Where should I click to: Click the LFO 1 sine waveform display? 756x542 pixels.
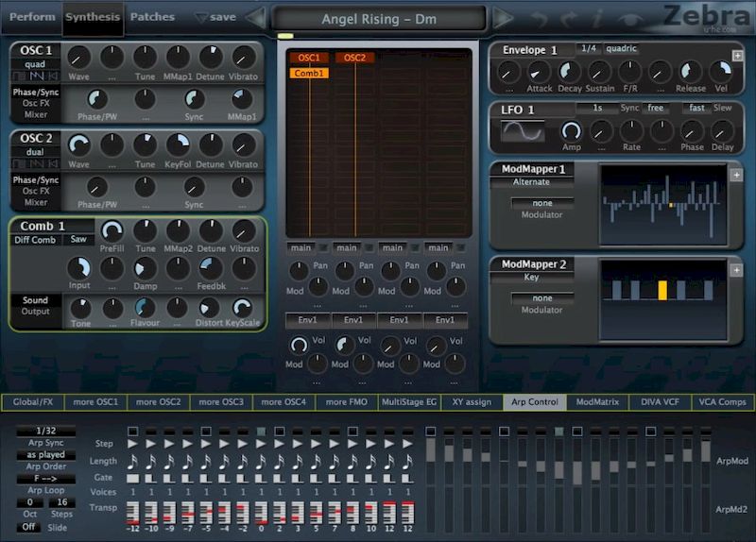pos(523,131)
